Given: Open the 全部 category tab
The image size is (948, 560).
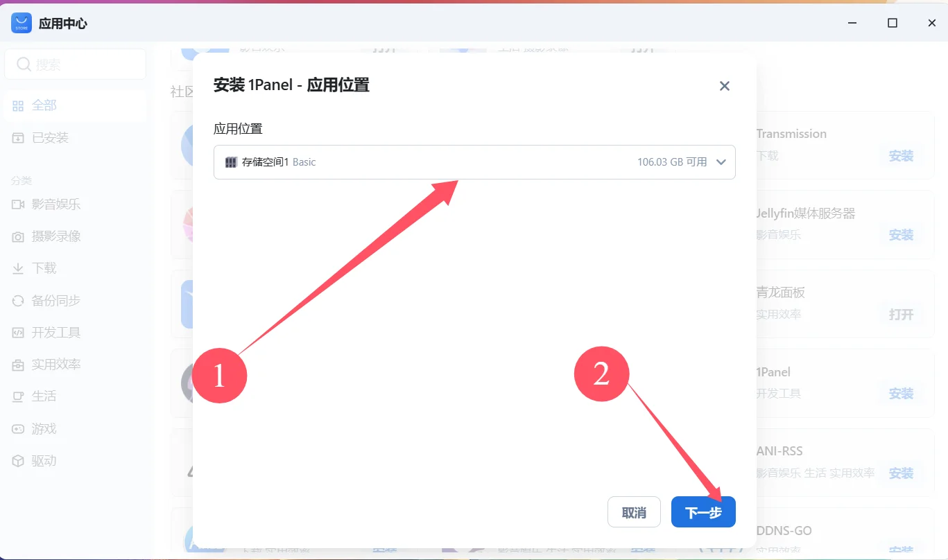Looking at the screenshot, I should [x=44, y=105].
